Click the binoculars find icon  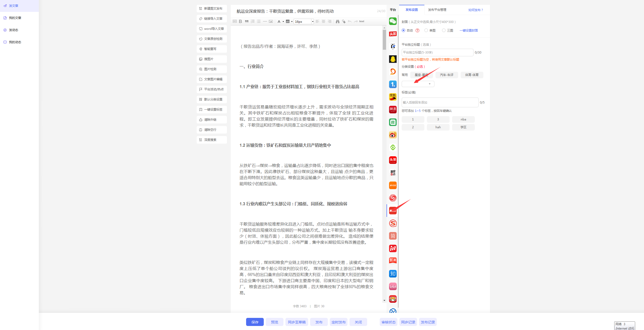[x=337, y=21]
